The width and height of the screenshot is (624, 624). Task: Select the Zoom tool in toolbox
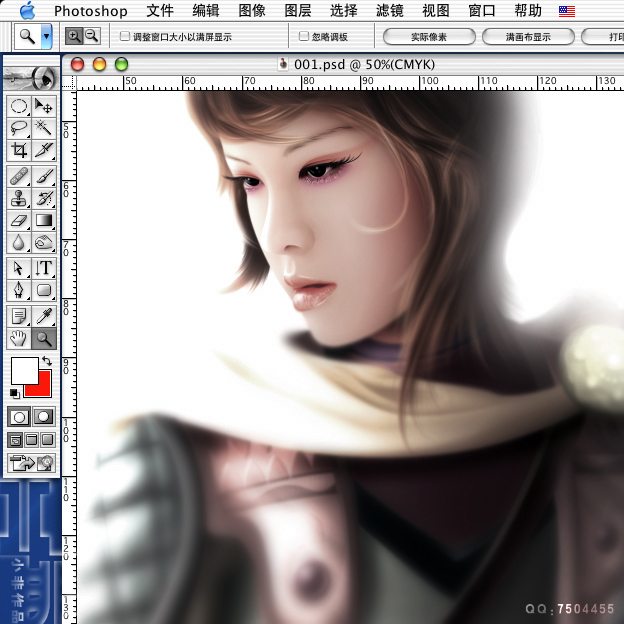44,338
